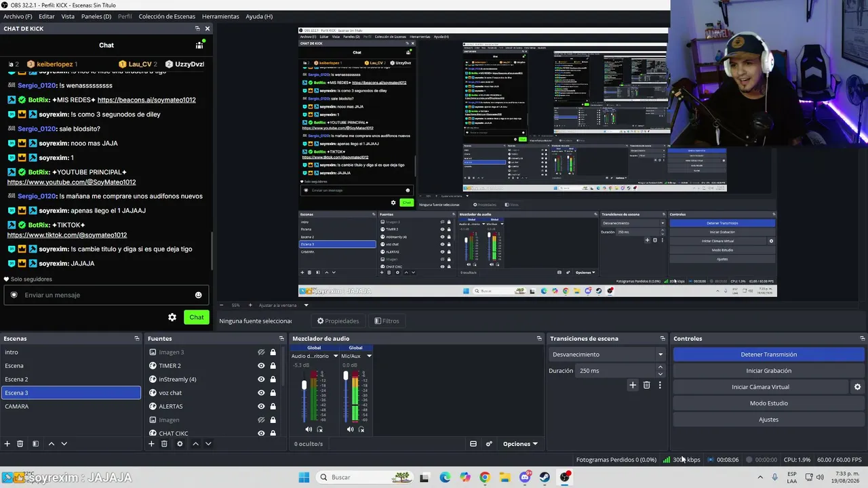Screen dimensions: 868x488
Task: Mute the Mic/Aux speaker icon
Action: pyautogui.click(x=350, y=429)
